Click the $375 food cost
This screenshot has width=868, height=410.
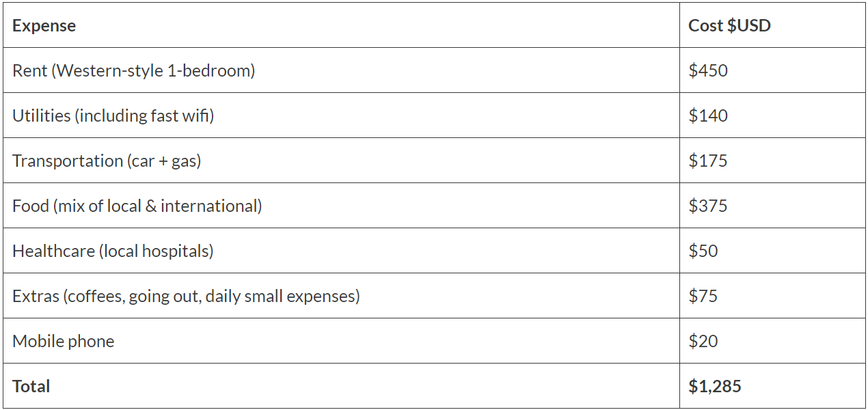708,206
